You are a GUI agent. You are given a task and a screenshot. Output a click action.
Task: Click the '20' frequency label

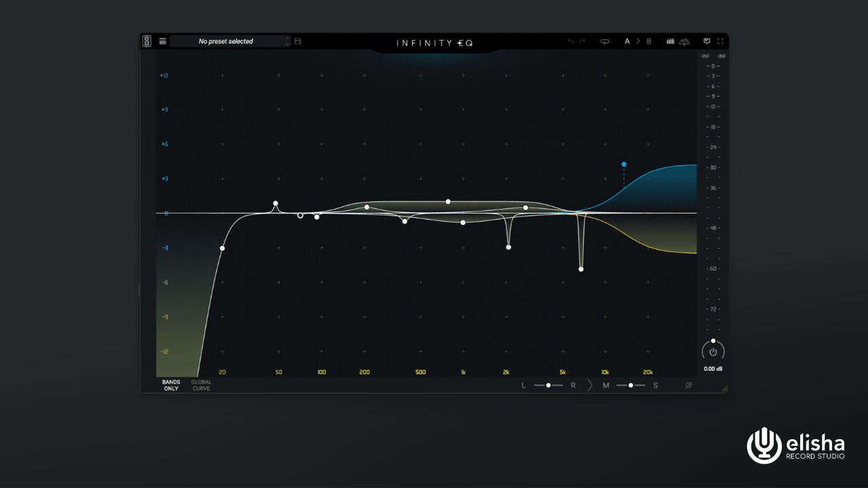click(x=222, y=372)
